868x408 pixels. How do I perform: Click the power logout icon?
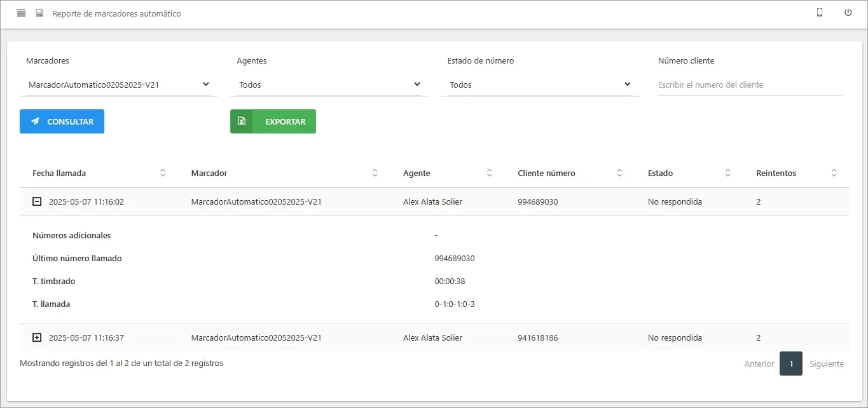click(x=848, y=13)
